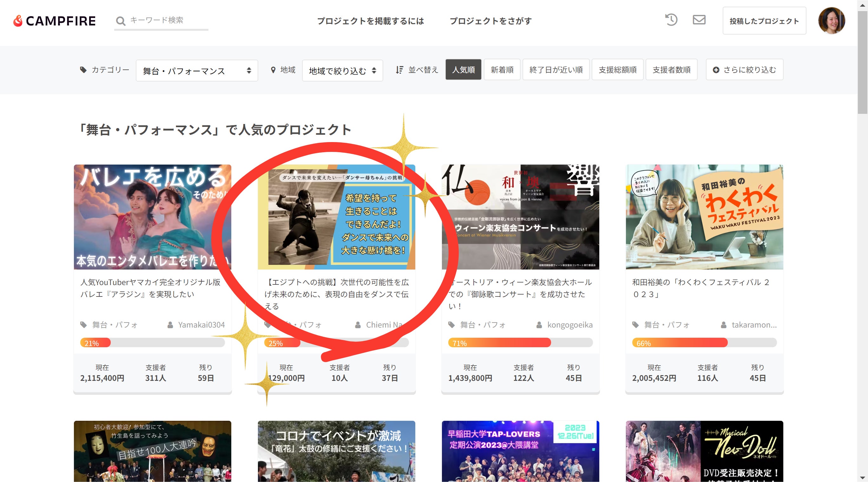This screenshot has width=868, height=482.
Task: Click the 投稿したプロジェクト button
Action: tap(764, 21)
